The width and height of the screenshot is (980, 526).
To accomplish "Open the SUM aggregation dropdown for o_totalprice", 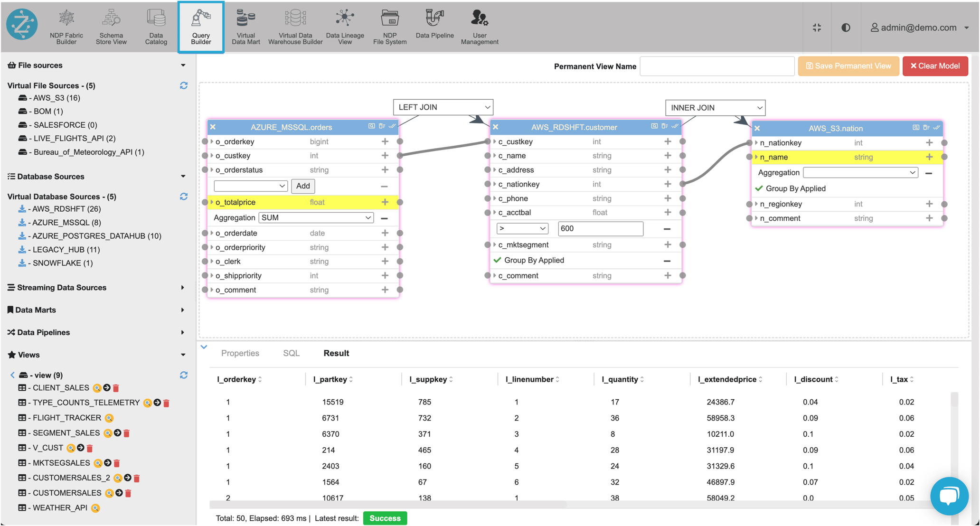I will click(315, 217).
